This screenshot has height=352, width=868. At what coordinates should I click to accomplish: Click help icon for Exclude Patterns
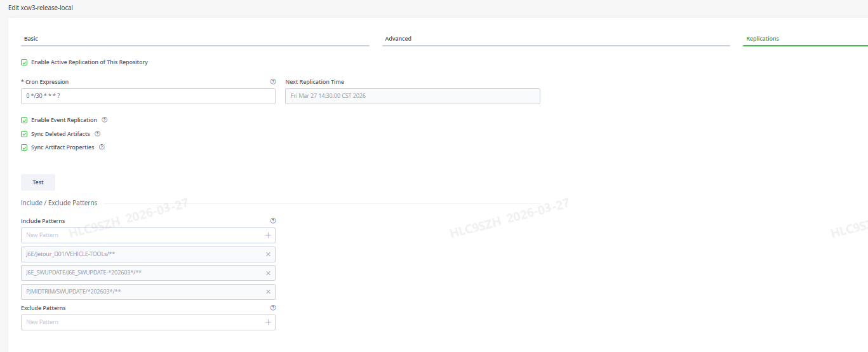click(x=273, y=308)
